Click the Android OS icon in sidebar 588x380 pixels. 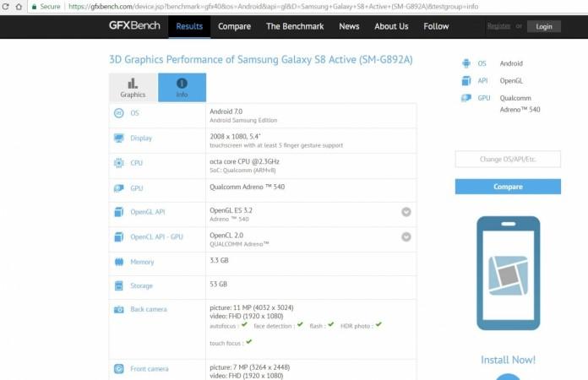(x=465, y=63)
